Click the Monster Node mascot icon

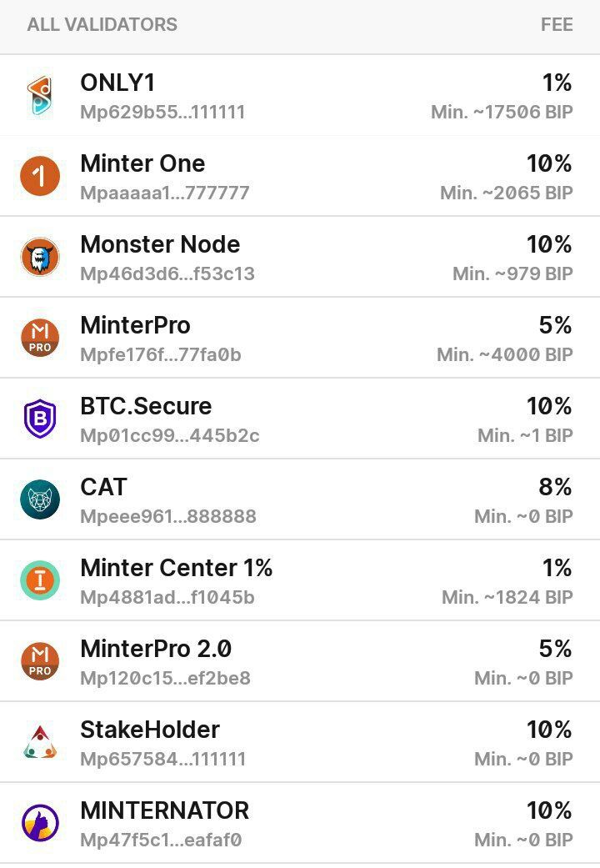(40, 257)
